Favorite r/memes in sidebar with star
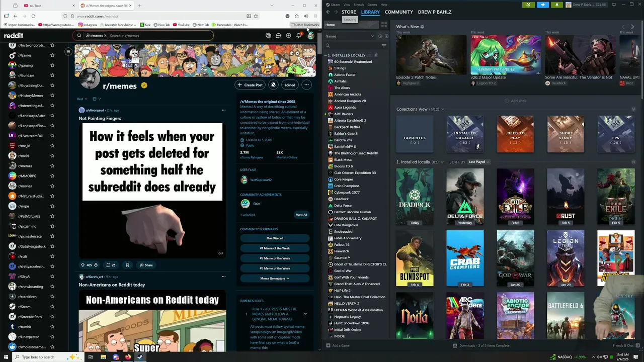The height and width of the screenshot is (362, 644). [x=52, y=166]
